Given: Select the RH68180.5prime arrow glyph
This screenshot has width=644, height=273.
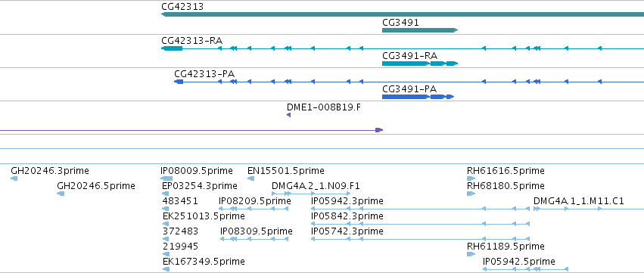Looking at the screenshot, I should coord(471,194).
